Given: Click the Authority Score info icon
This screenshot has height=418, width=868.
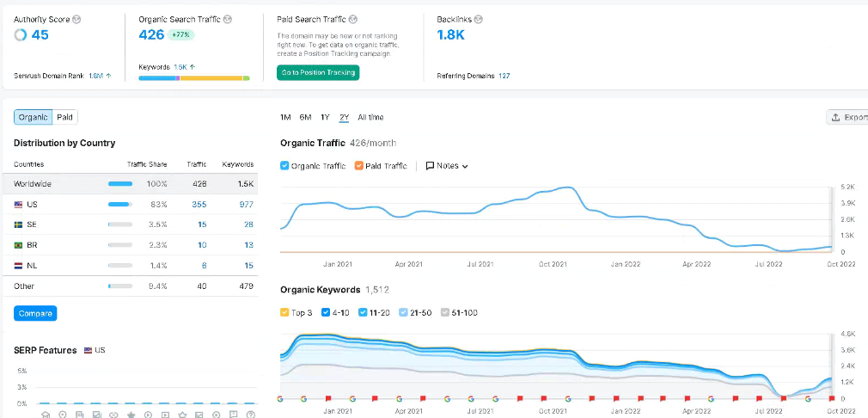Looking at the screenshot, I should [77, 19].
